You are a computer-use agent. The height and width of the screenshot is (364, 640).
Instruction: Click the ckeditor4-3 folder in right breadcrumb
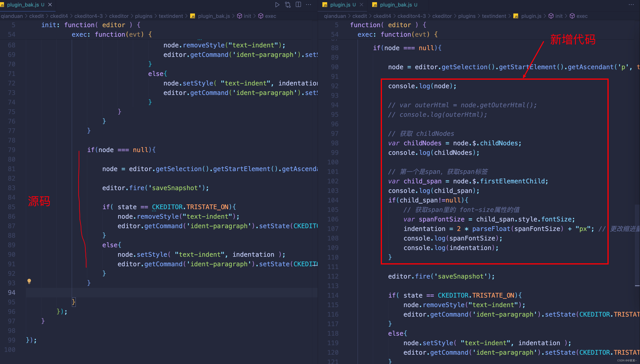click(x=411, y=16)
